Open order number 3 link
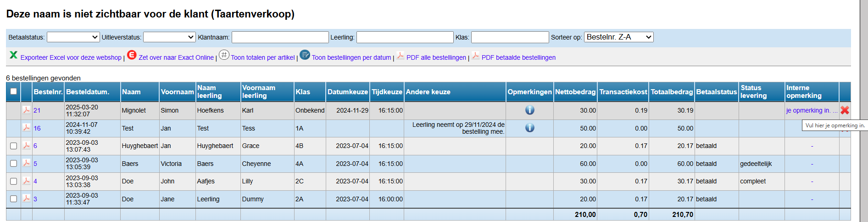The width and height of the screenshot is (868, 222). coord(35,199)
